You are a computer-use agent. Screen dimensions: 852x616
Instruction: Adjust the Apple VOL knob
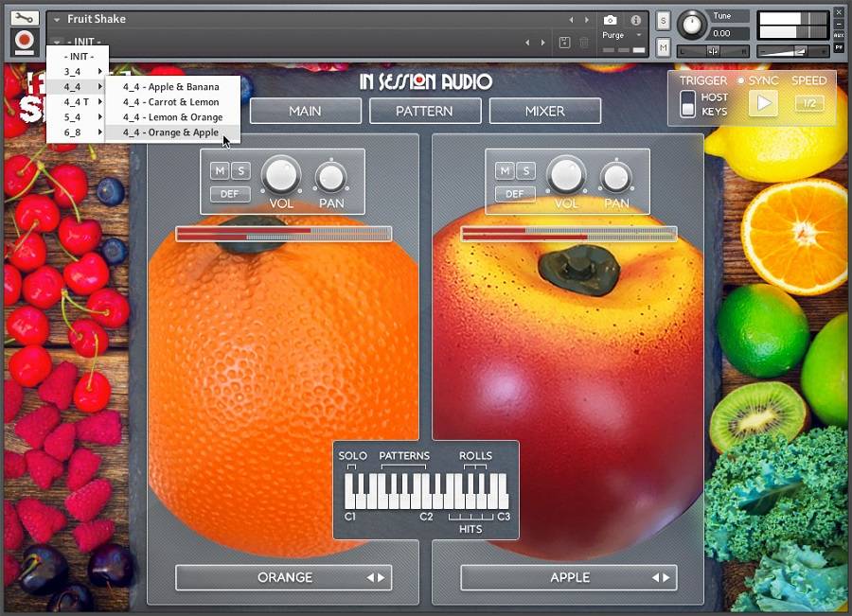566,174
